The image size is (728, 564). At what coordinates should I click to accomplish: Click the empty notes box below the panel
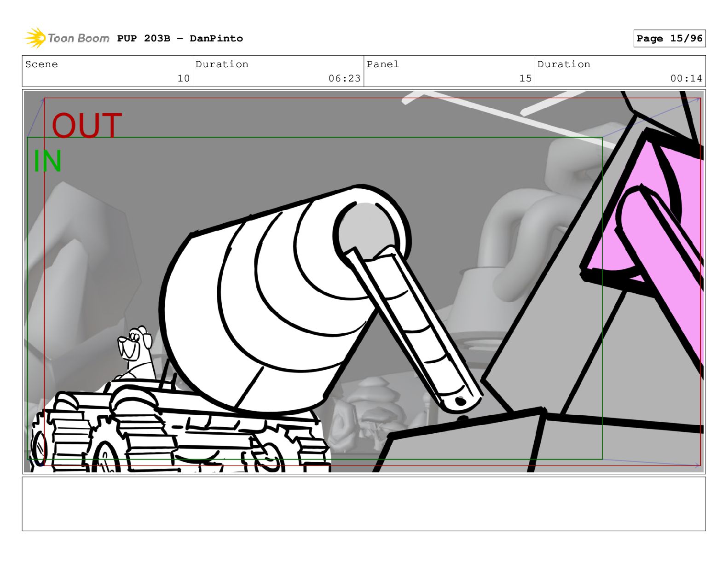tap(364, 504)
